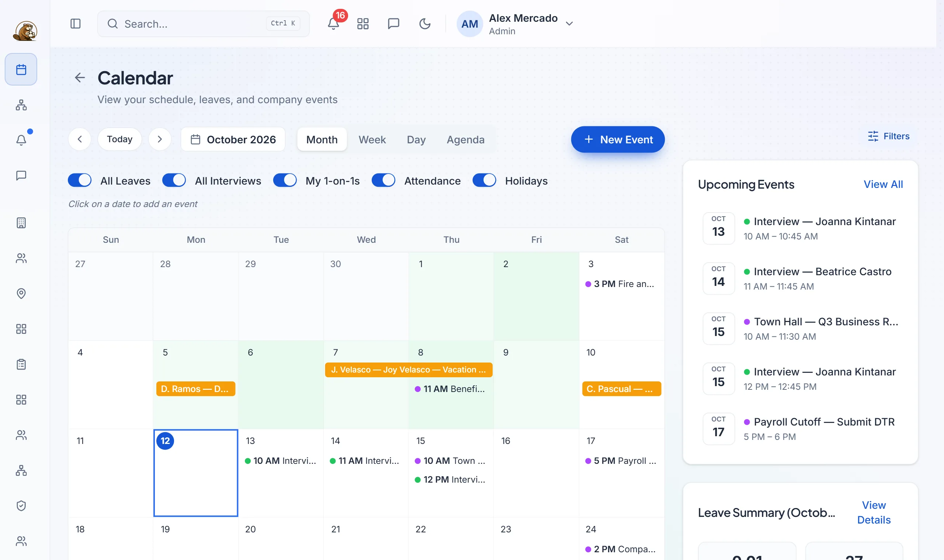The height and width of the screenshot is (560, 944).
Task: Open notifications bell with 16 badge
Action: [333, 24]
